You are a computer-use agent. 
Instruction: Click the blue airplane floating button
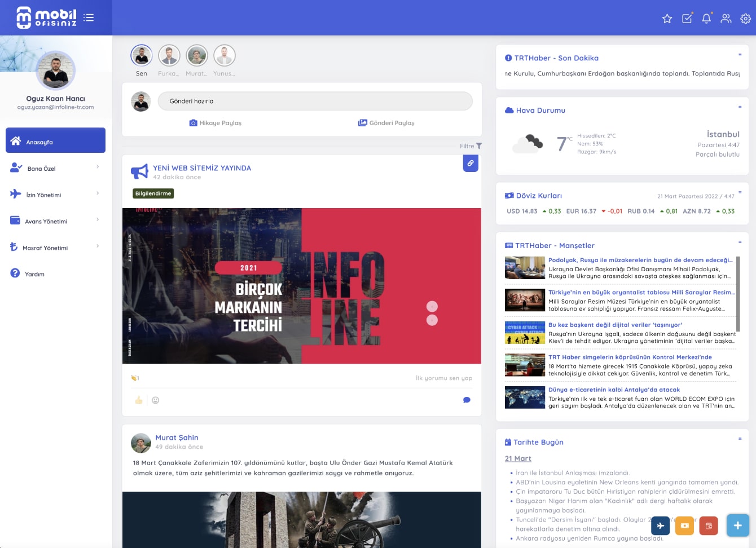tap(660, 525)
